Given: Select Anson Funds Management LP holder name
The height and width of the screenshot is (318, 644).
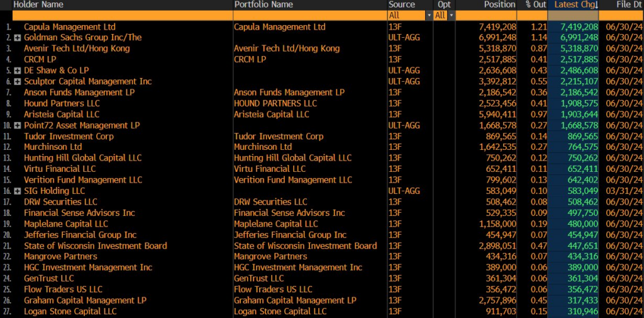Looking at the screenshot, I should click(79, 93).
